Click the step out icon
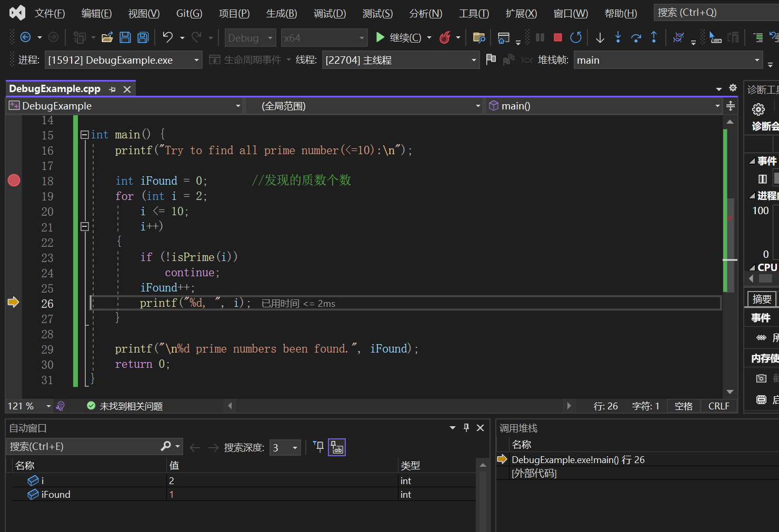 tap(654, 37)
